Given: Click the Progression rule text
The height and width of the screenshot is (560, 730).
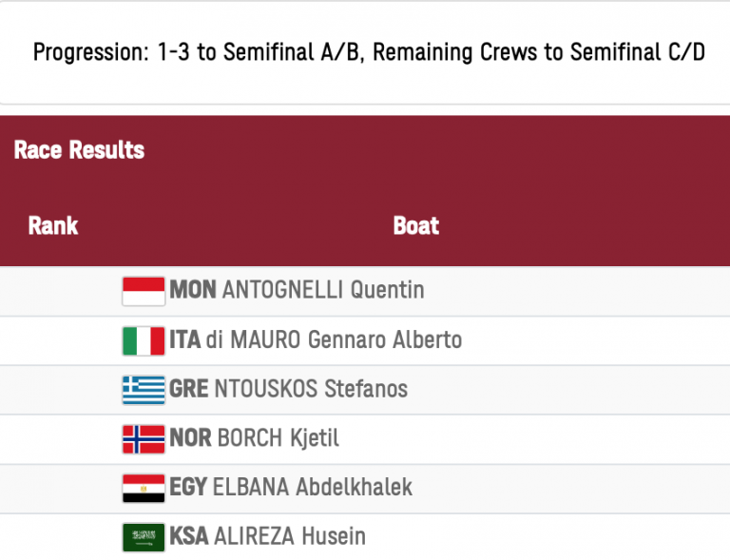Looking at the screenshot, I should tap(369, 53).
